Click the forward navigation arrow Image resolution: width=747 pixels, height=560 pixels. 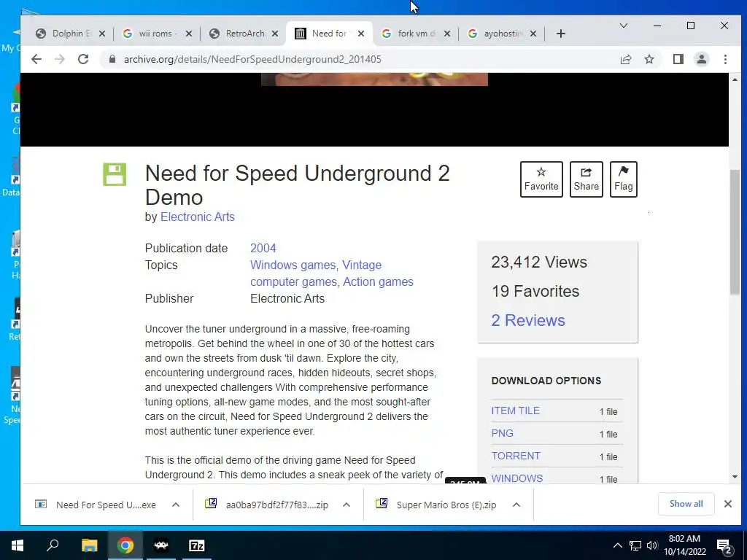click(x=60, y=59)
